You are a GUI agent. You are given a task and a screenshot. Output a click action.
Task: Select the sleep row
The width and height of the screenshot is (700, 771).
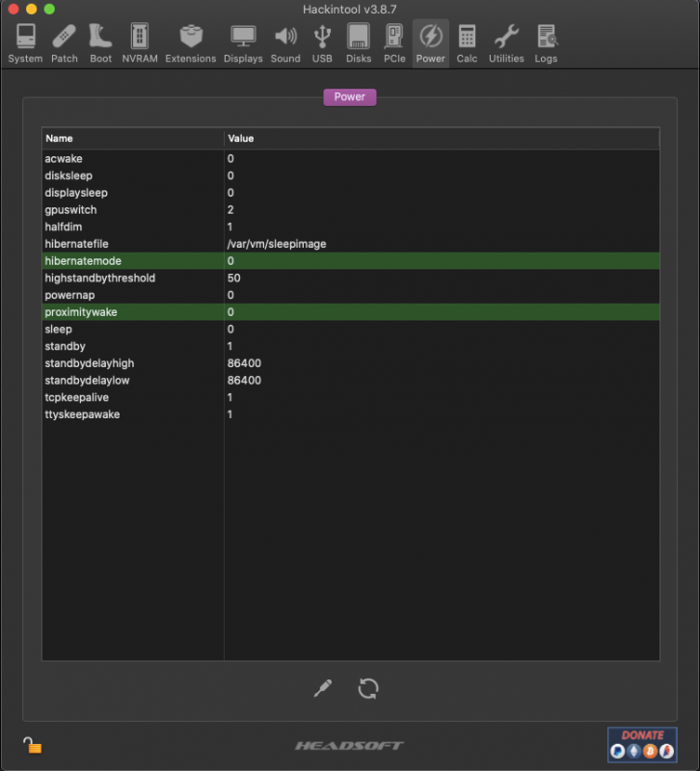(x=351, y=329)
